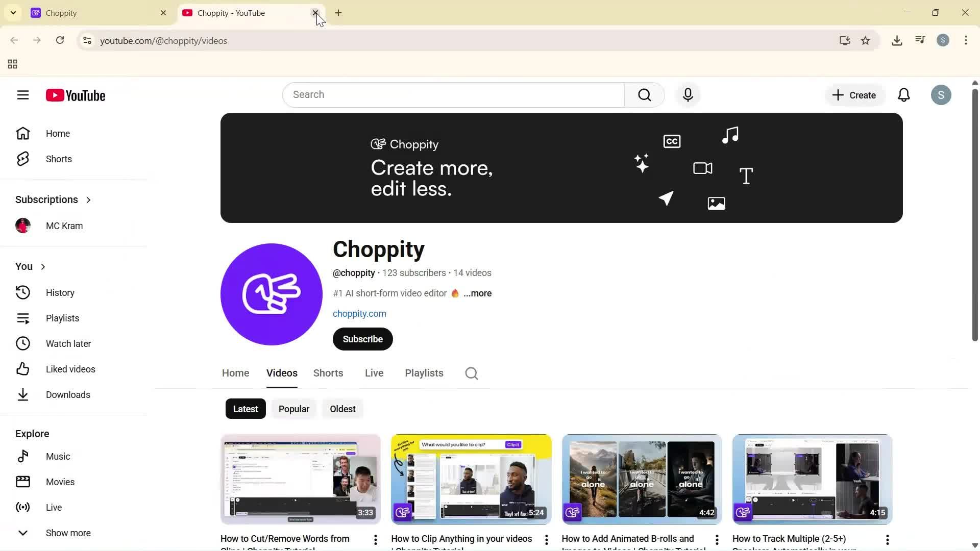Open Watch later from the sidebar

coord(69,343)
